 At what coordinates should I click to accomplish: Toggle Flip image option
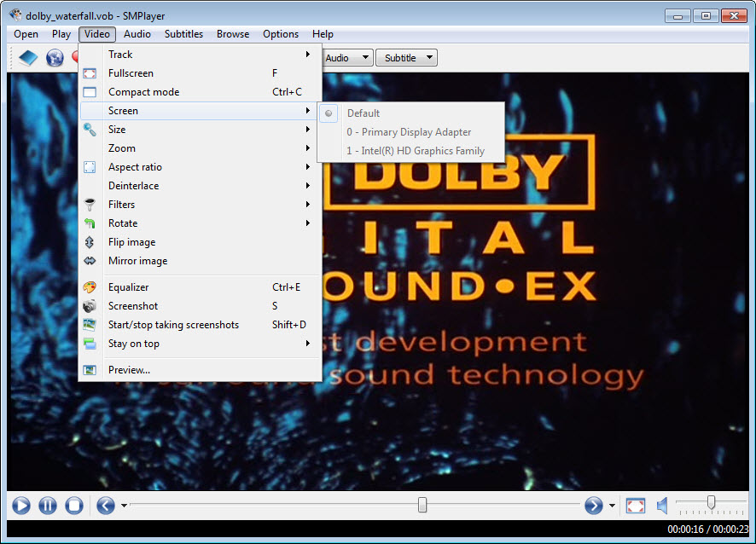(200, 242)
